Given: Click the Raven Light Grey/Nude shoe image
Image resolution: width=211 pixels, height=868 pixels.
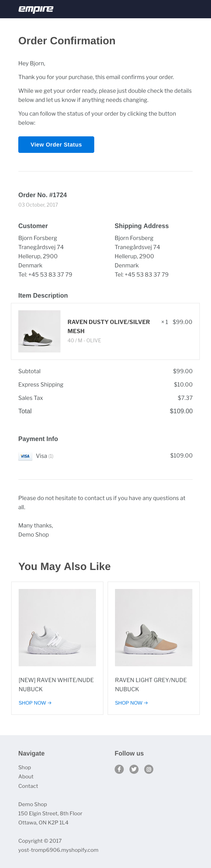Looking at the screenshot, I should tap(154, 628).
